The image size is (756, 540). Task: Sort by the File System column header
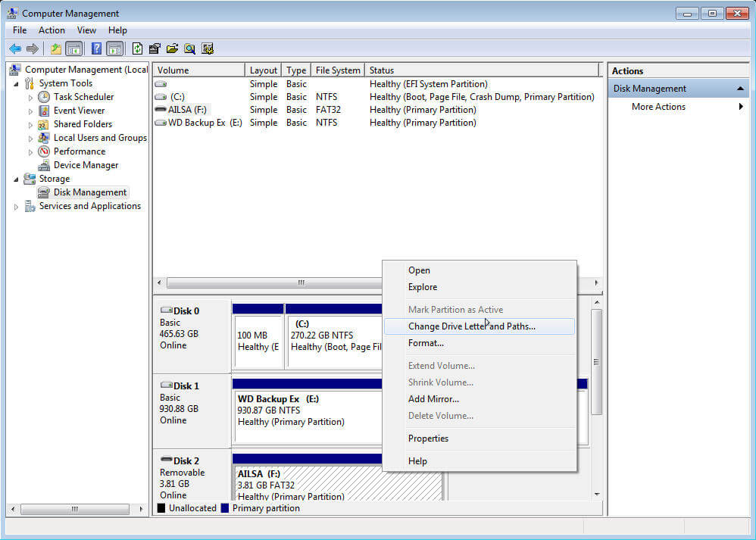pos(337,70)
